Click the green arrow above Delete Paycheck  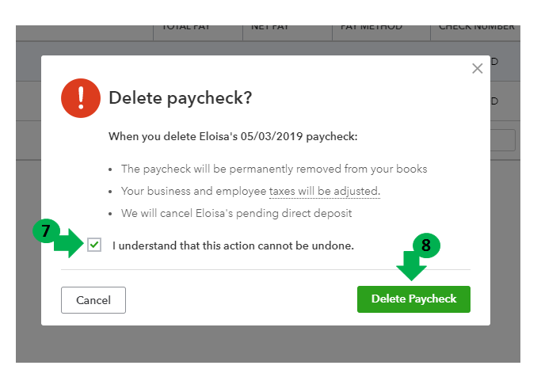(412, 268)
